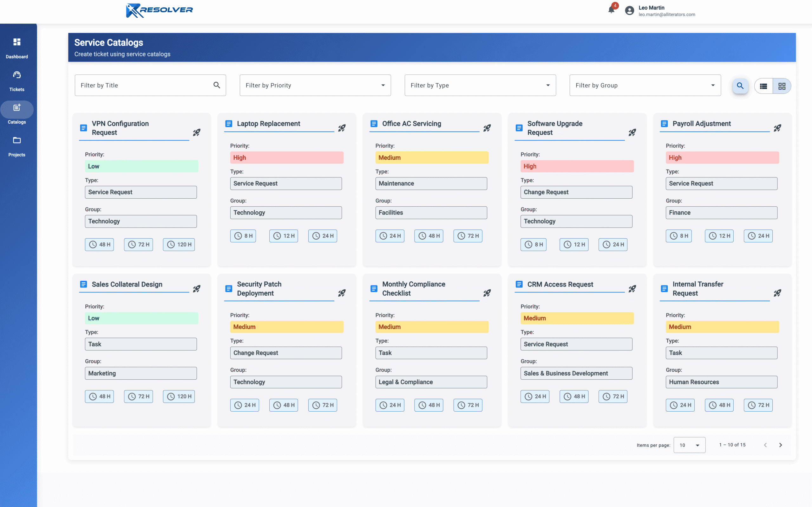Click the High priority badge on Software Upgrade Request
The height and width of the screenshot is (507, 812).
point(576,166)
